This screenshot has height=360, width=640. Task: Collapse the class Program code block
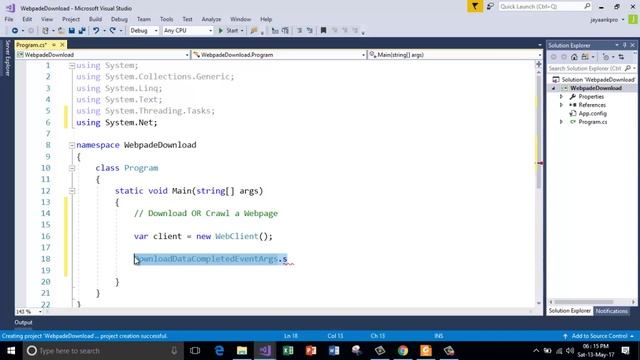[72, 168]
